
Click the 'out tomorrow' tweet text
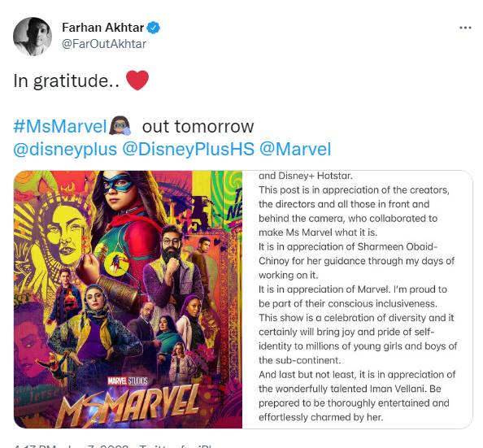198,127
